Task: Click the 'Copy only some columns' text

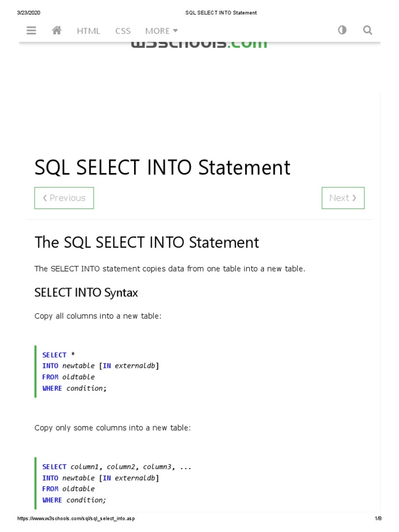Action: pos(112,428)
